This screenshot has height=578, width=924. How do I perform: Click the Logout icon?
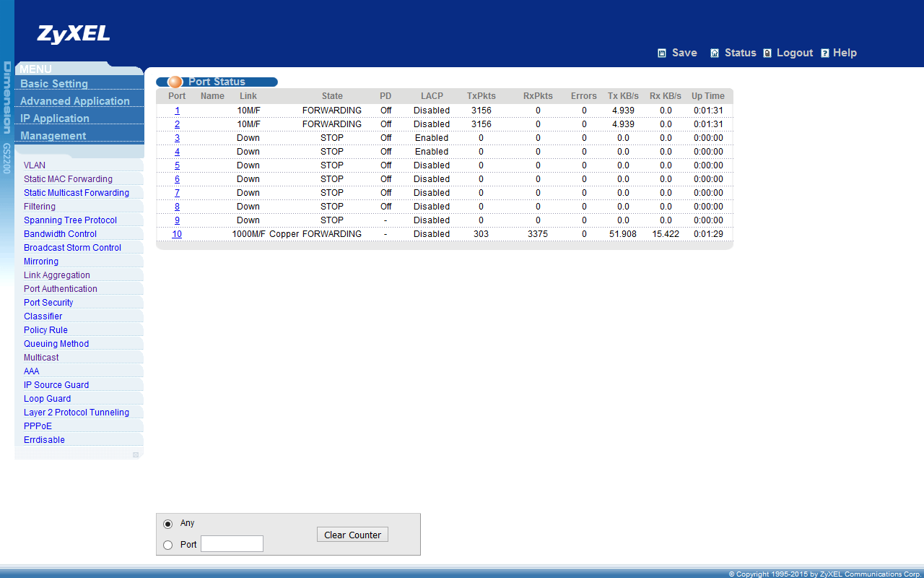pyautogui.click(x=767, y=53)
